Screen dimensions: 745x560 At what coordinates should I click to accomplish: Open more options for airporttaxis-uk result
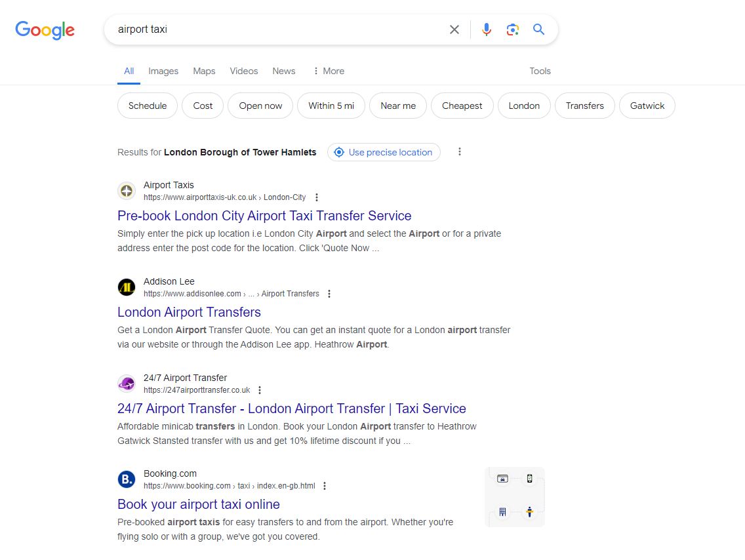(x=317, y=197)
